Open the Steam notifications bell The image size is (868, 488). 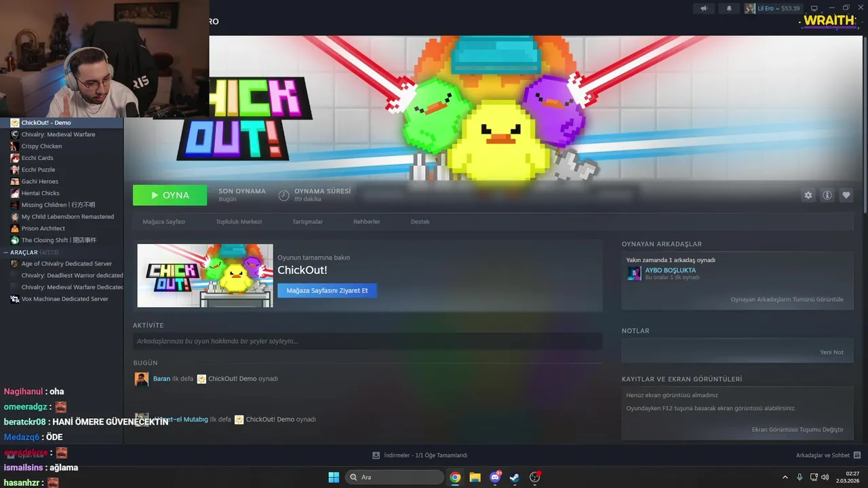(729, 8)
